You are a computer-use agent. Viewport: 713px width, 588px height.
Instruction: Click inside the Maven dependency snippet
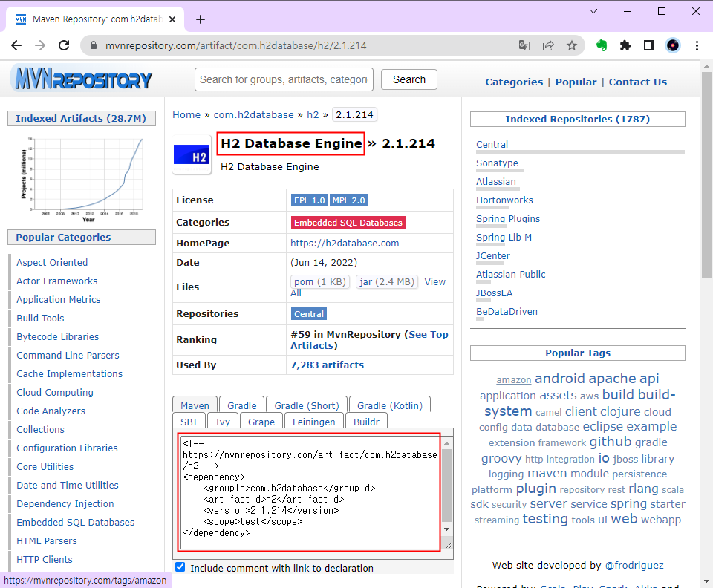coord(309,491)
